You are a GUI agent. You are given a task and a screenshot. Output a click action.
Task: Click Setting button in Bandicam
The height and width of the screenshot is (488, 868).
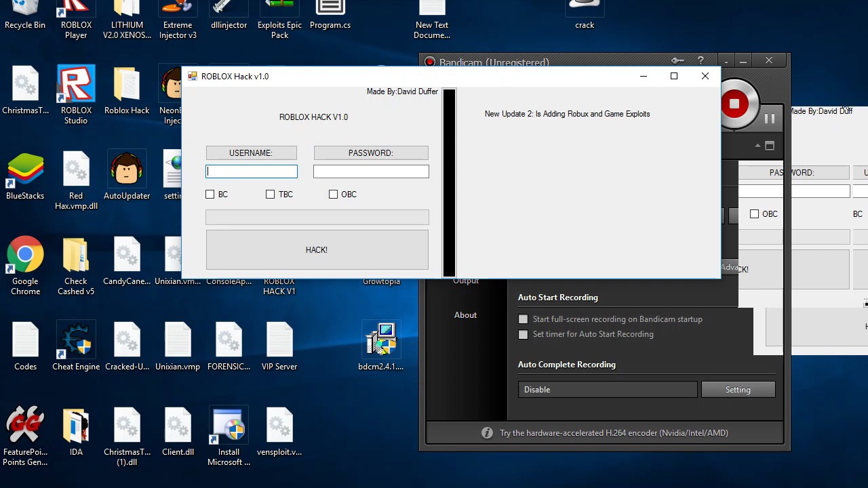coord(738,390)
